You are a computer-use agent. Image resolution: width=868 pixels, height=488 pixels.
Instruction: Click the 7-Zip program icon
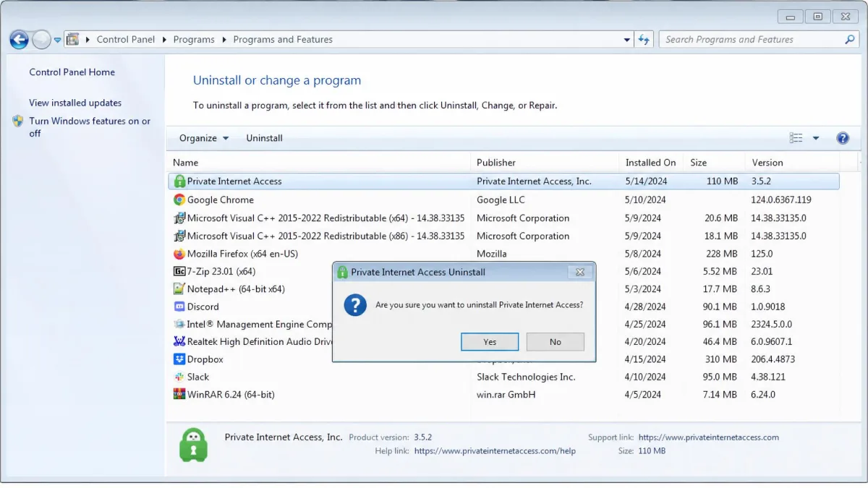tap(179, 271)
